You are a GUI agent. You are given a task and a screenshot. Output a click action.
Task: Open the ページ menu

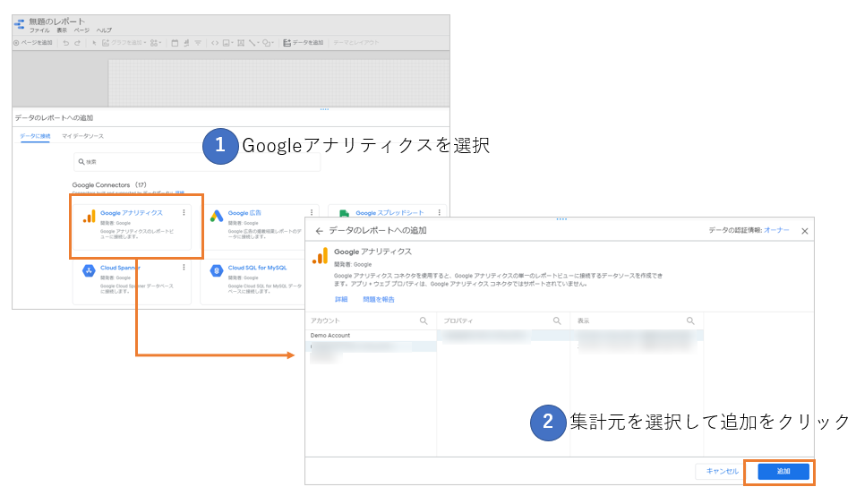81,30
